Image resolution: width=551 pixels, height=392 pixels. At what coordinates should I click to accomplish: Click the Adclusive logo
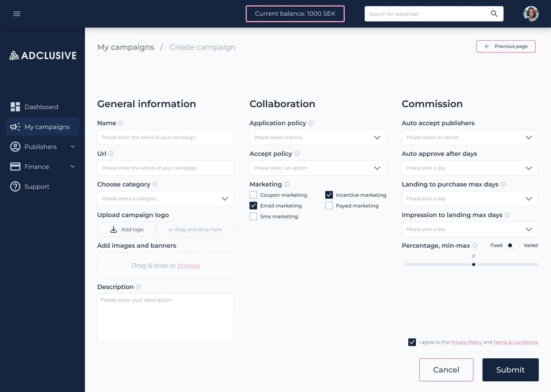click(x=43, y=56)
